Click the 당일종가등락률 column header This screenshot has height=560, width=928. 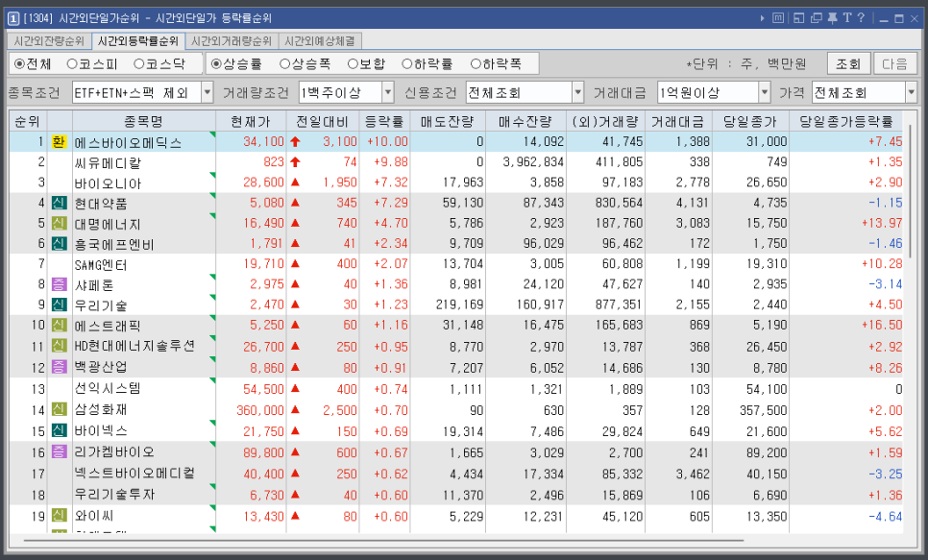click(845, 121)
